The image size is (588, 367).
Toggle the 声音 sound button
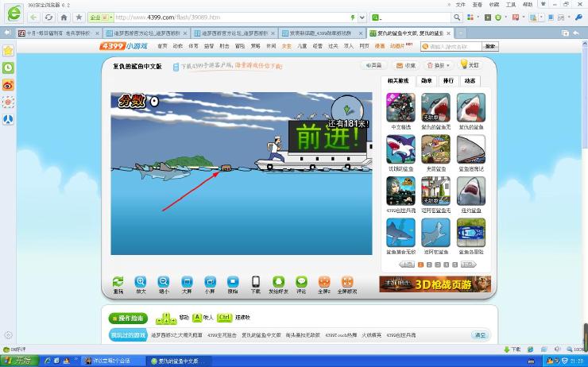[x=373, y=65]
